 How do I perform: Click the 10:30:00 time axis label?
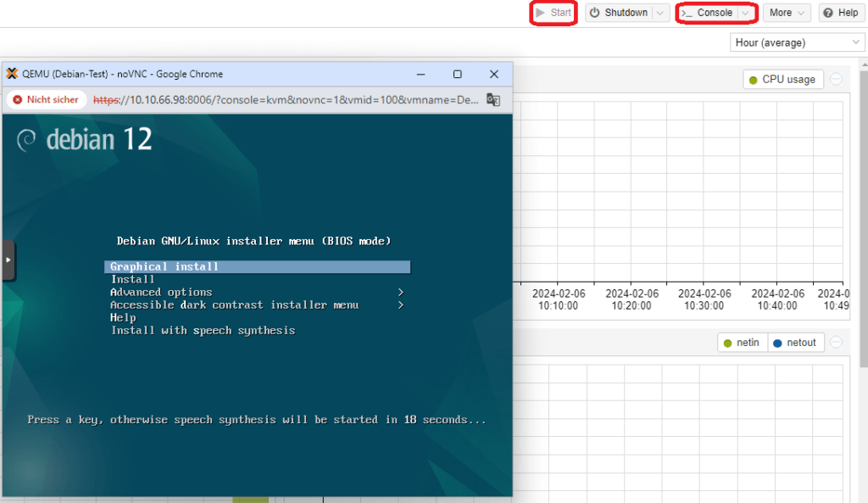(704, 299)
